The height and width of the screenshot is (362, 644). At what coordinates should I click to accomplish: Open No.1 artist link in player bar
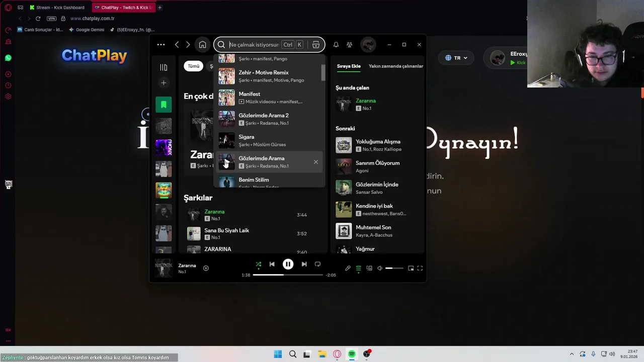(x=182, y=272)
